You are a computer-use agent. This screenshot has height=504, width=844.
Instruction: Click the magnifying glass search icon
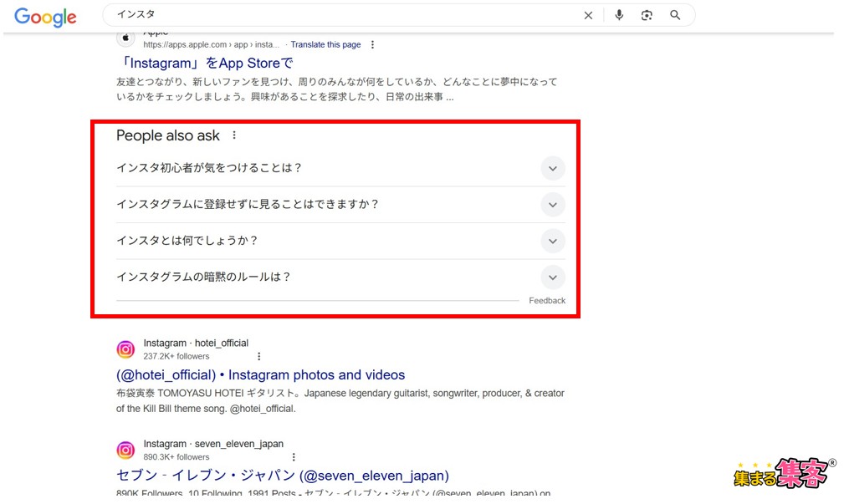pos(675,15)
